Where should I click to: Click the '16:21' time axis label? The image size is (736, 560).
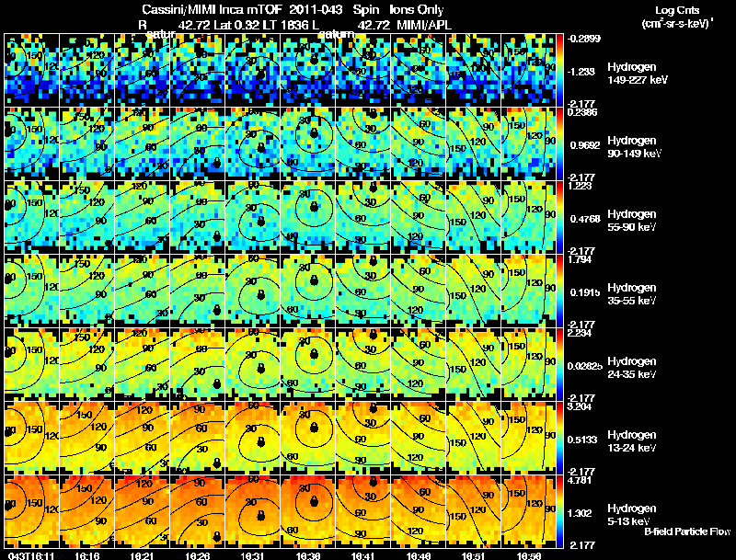(x=143, y=555)
